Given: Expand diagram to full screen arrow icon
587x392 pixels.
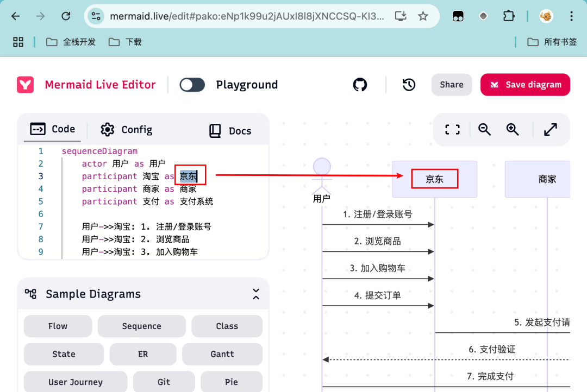Looking at the screenshot, I should tap(550, 129).
